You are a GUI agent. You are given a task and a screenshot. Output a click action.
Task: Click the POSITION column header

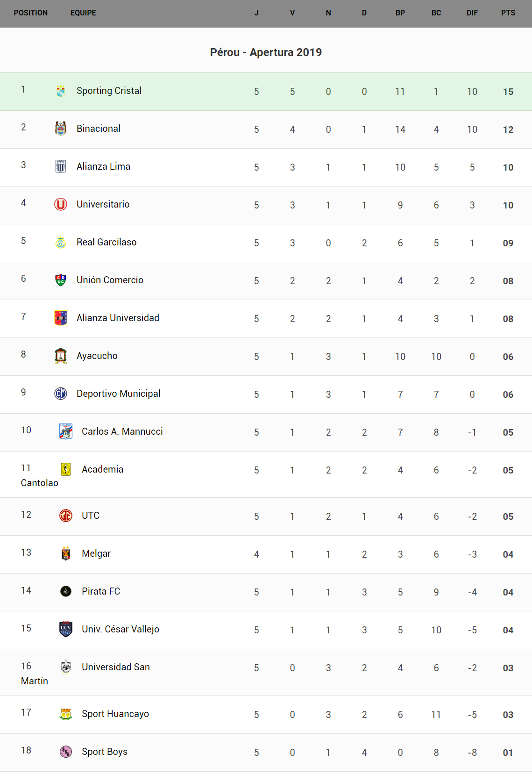pyautogui.click(x=31, y=13)
